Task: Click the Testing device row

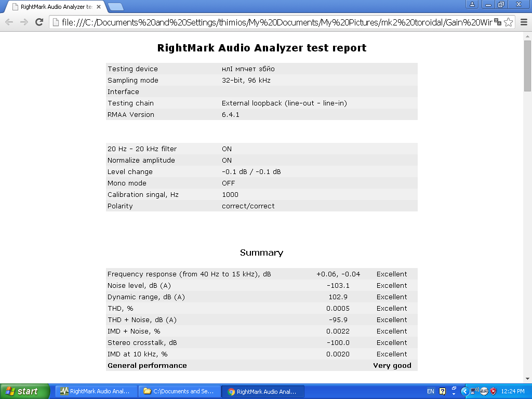Action: 262,69
